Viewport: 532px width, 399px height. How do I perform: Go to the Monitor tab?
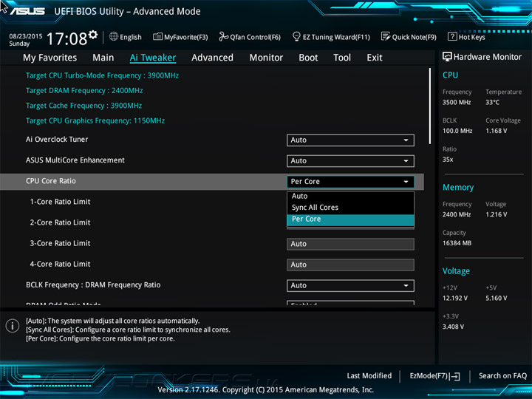[x=266, y=58]
